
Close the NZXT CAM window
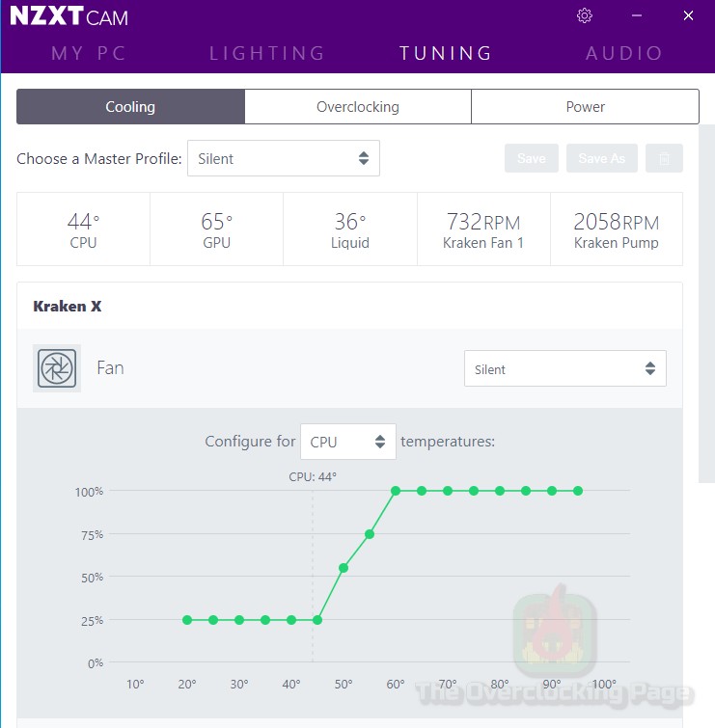688,15
